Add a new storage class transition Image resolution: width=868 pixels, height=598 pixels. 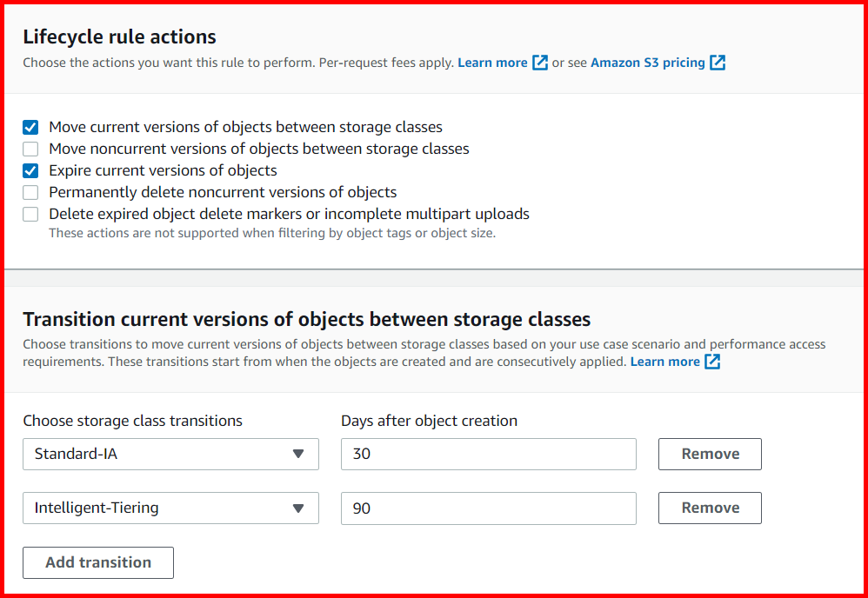(x=97, y=562)
